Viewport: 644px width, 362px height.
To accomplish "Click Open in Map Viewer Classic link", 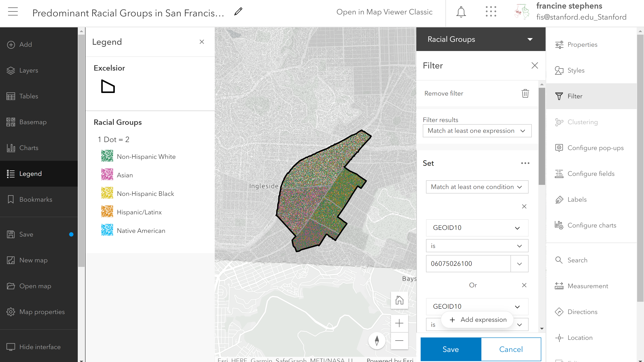I will [x=384, y=12].
